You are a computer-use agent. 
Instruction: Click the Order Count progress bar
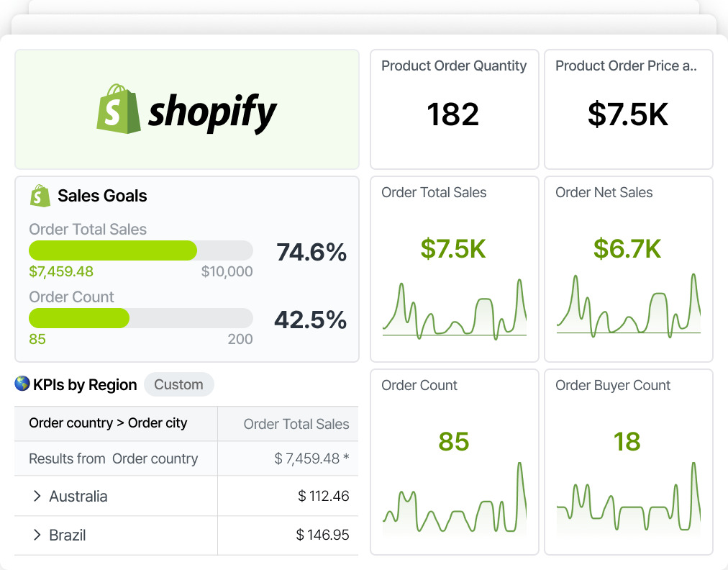click(x=141, y=318)
